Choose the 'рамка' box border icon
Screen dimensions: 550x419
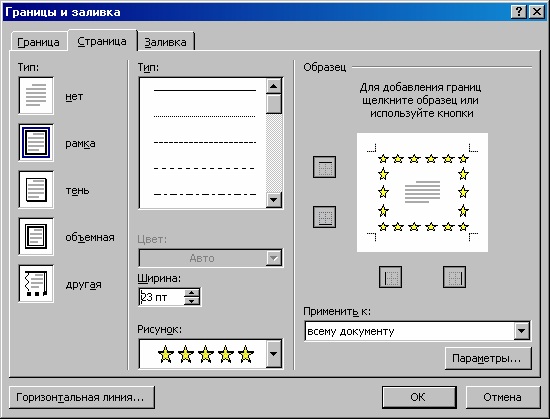click(36, 143)
